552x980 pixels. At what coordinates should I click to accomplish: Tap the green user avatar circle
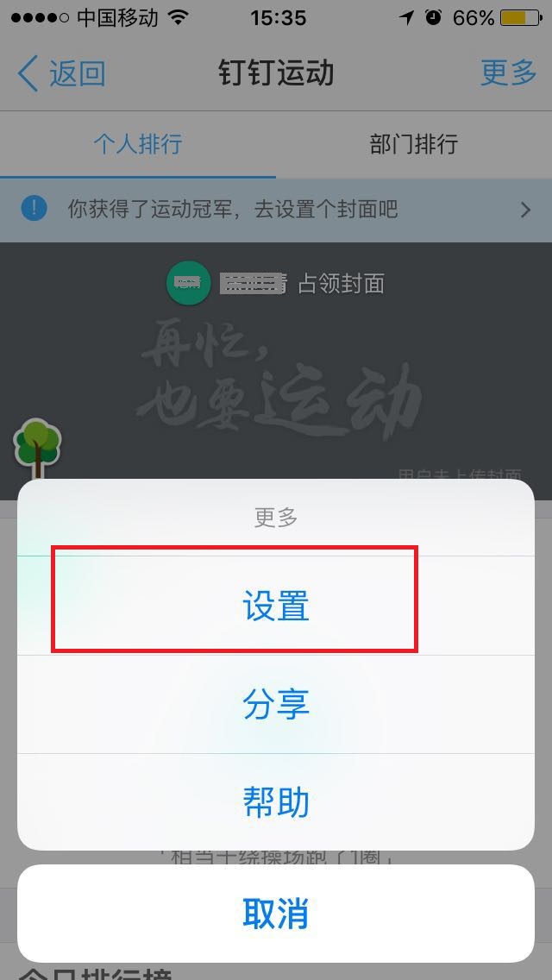[187, 283]
